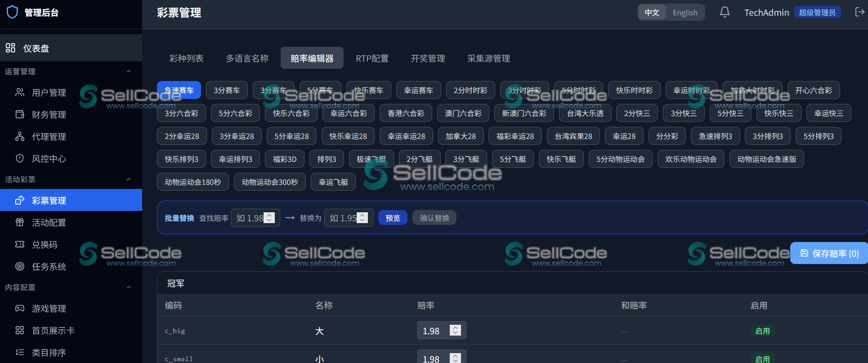Select the 福彩3D lottery chip
The height and width of the screenshot is (363, 868).
click(x=285, y=159)
